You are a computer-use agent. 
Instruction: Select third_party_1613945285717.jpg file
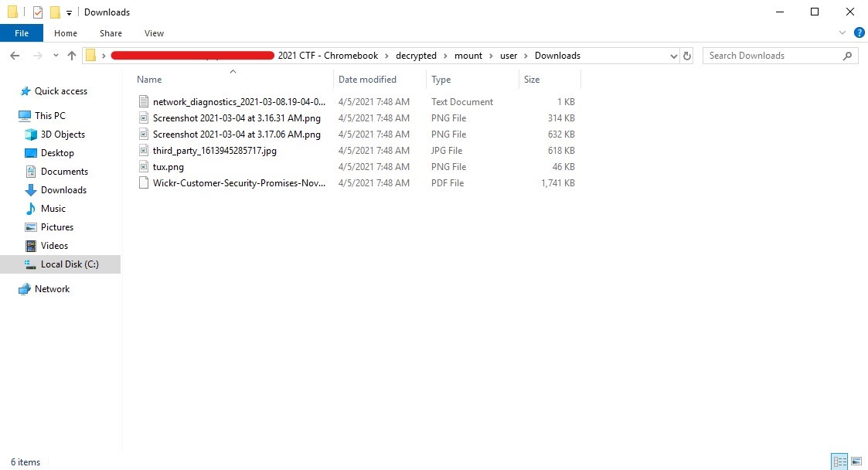pos(214,151)
